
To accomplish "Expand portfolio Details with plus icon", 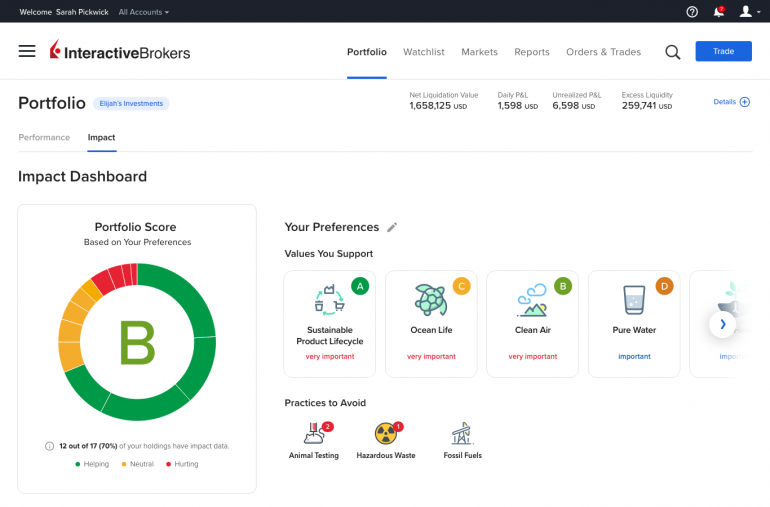I will [x=744, y=102].
